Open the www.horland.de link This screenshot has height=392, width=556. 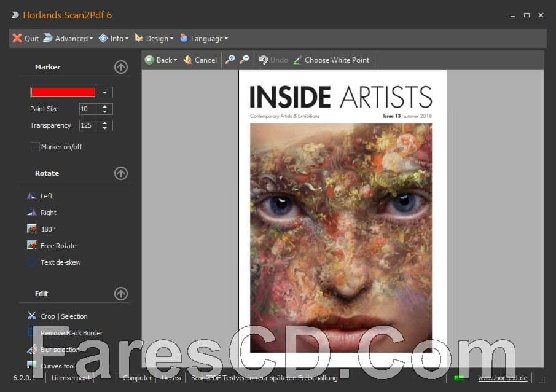tap(503, 378)
